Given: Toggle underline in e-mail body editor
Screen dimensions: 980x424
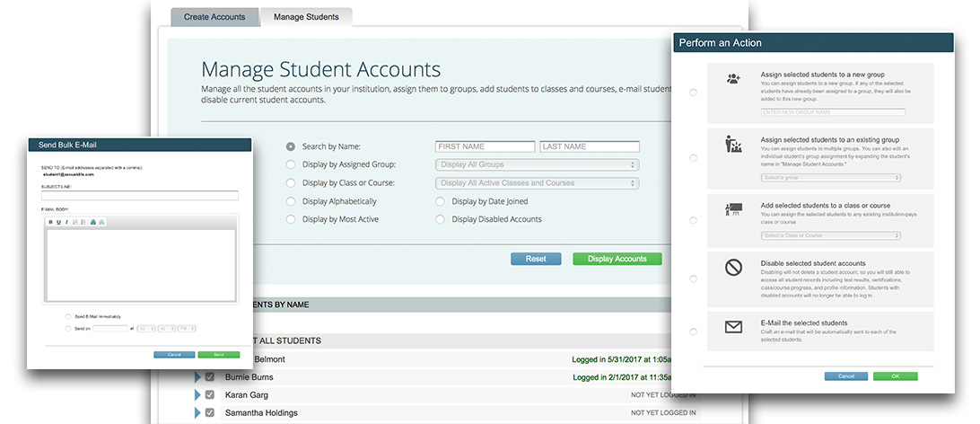Looking at the screenshot, I should pos(59,222).
